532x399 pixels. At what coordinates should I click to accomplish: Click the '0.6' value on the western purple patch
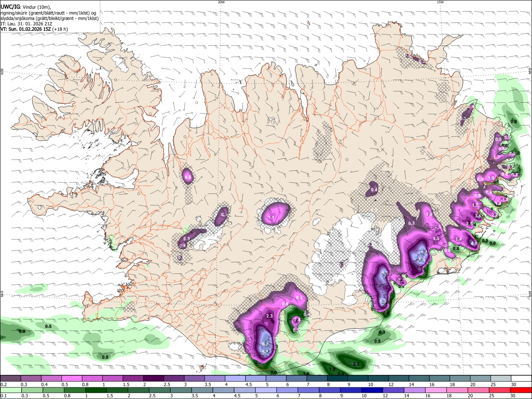tap(188, 177)
